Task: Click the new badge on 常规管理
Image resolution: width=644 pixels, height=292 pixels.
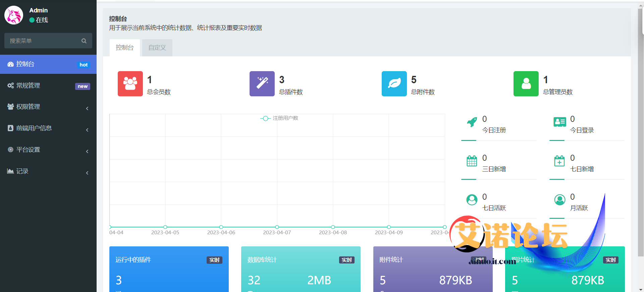Action: (x=83, y=86)
